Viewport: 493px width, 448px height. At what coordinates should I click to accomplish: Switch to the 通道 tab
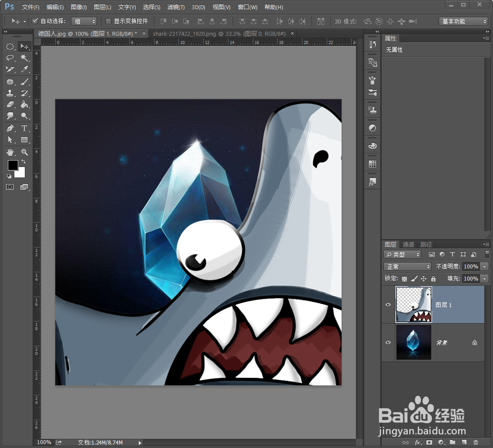click(408, 244)
